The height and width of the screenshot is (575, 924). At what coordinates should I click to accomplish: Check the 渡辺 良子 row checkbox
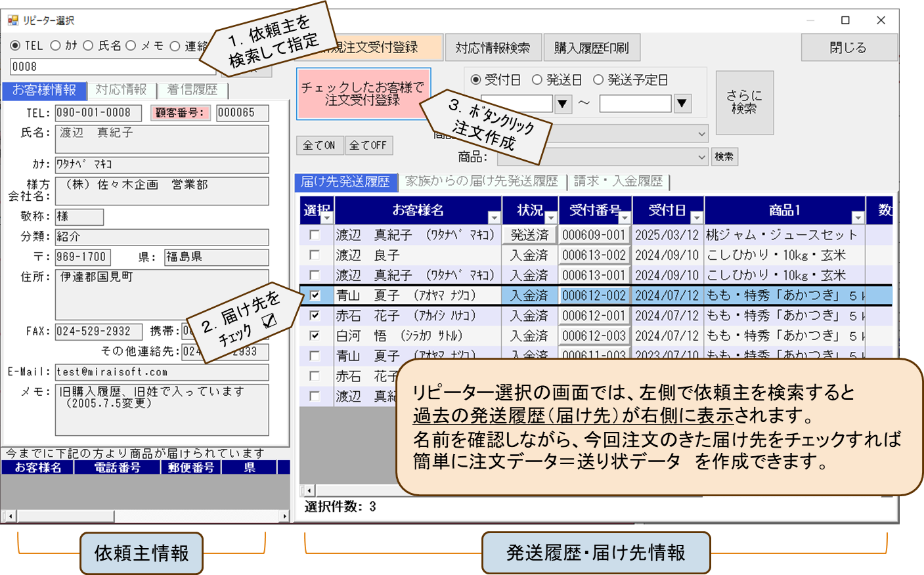tap(315, 255)
